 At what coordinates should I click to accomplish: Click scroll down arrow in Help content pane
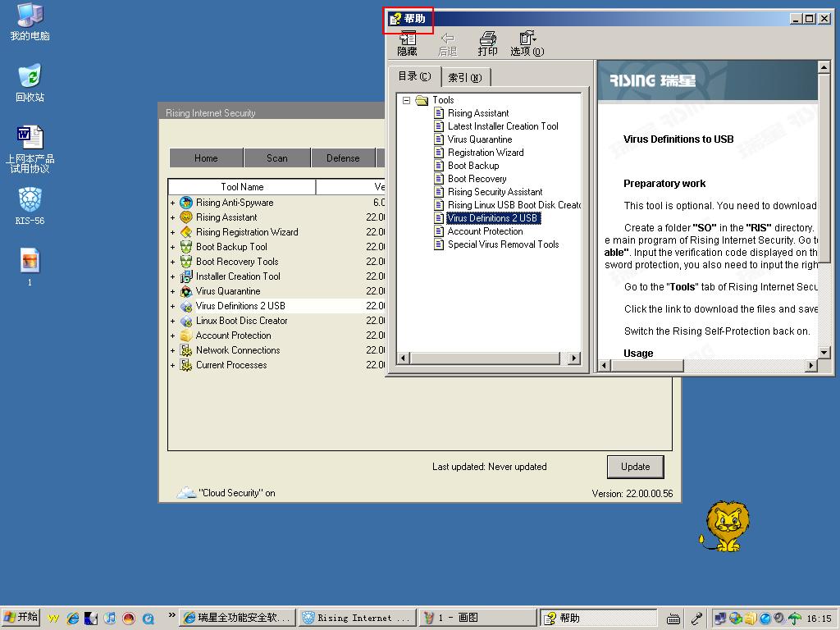point(824,353)
